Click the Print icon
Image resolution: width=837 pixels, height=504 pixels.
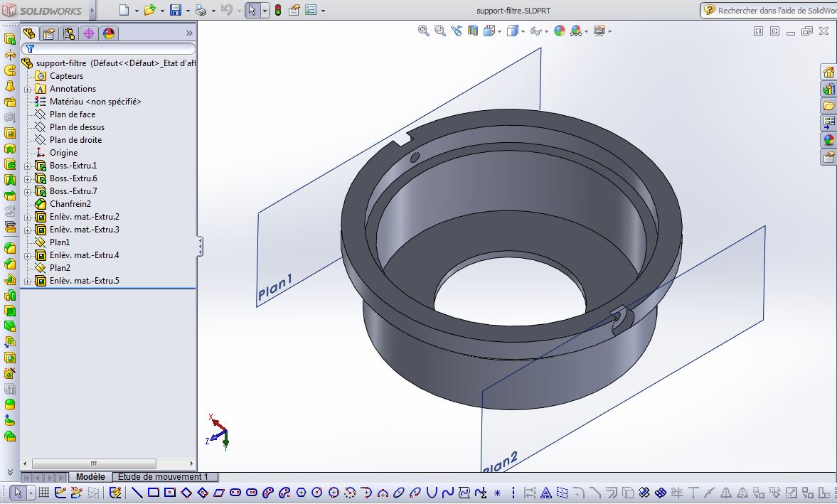coord(201,10)
